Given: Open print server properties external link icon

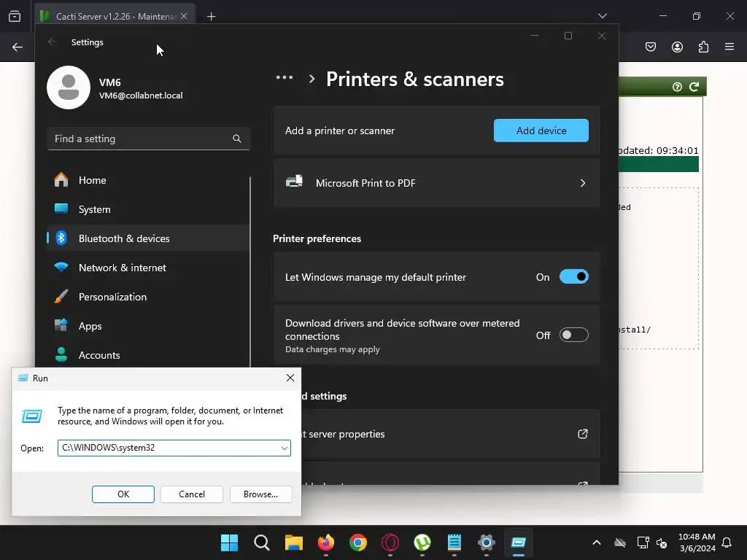Looking at the screenshot, I should (x=583, y=434).
